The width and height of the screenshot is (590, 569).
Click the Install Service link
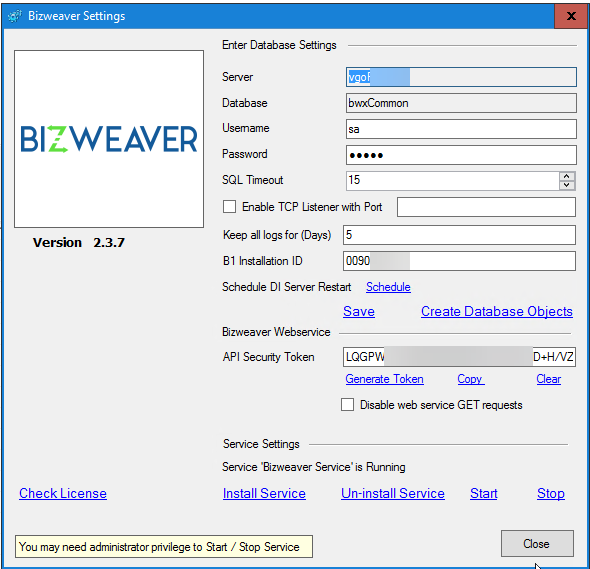(264, 493)
